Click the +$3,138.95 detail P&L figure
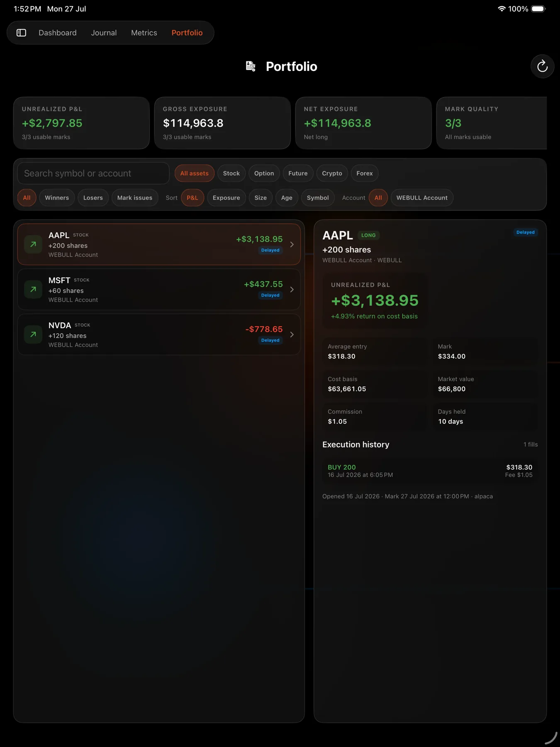Viewport: 560px width, 747px height. click(375, 300)
